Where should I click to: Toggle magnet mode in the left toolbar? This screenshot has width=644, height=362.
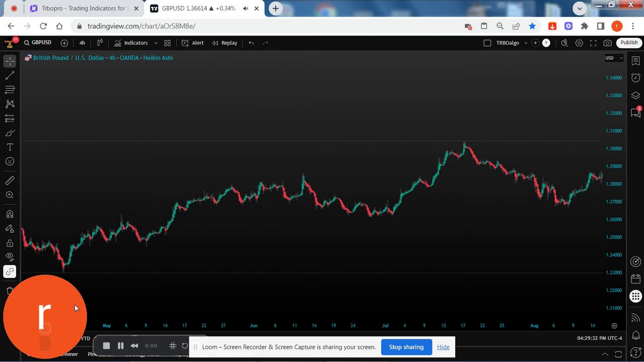pos(10,214)
